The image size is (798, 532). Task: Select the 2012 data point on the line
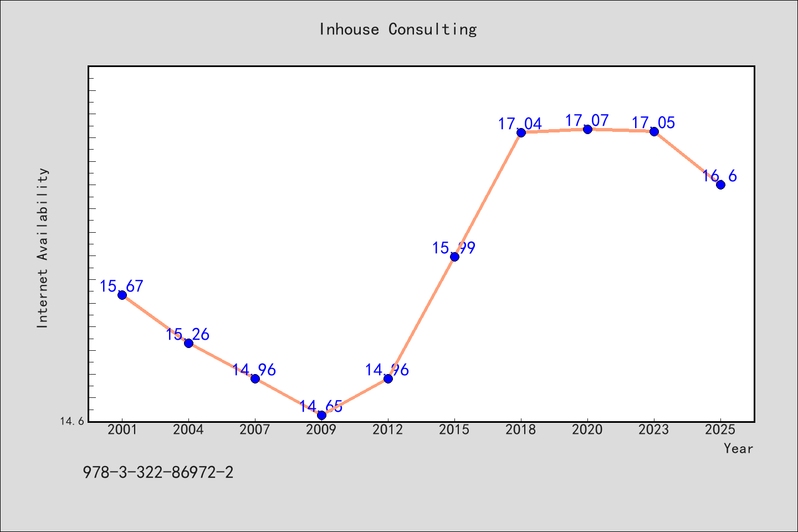[x=388, y=378]
